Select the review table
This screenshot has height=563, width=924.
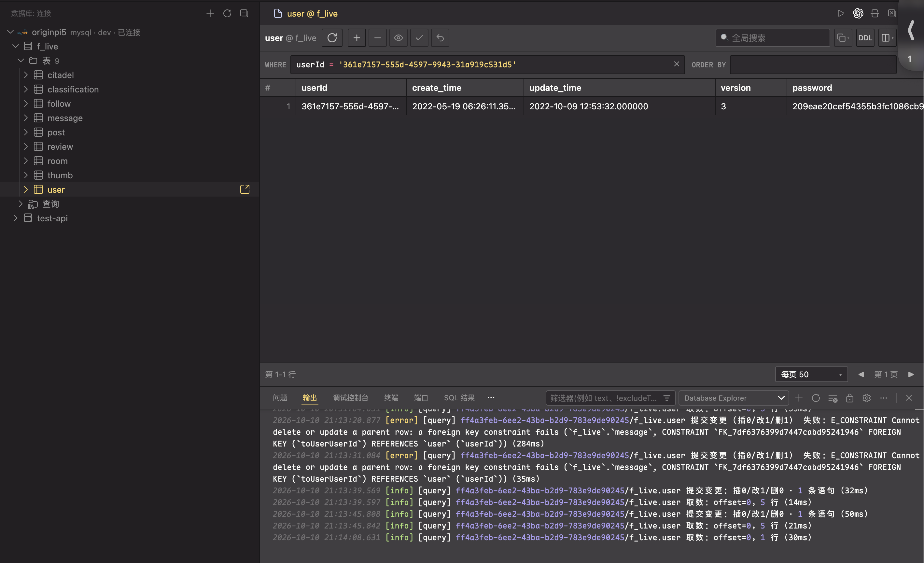(60, 146)
